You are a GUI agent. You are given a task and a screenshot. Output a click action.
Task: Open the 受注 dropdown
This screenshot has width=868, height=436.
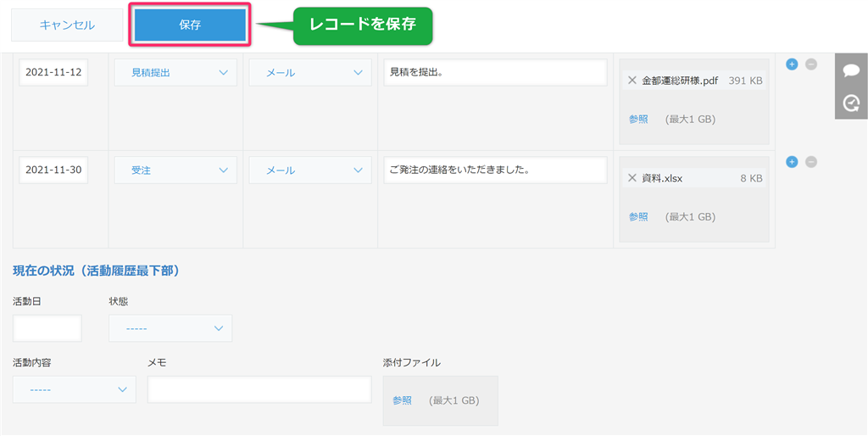click(x=175, y=170)
